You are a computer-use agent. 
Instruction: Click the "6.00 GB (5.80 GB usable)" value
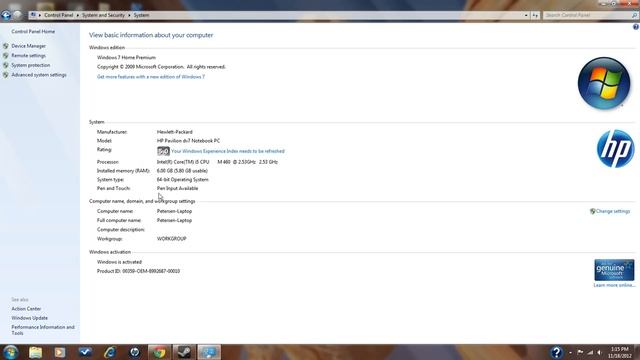tap(182, 171)
